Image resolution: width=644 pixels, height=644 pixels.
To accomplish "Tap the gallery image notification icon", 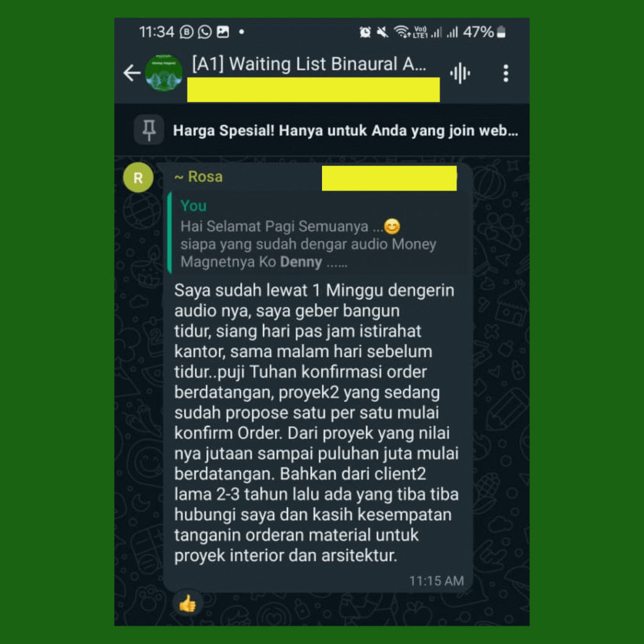I will (223, 32).
